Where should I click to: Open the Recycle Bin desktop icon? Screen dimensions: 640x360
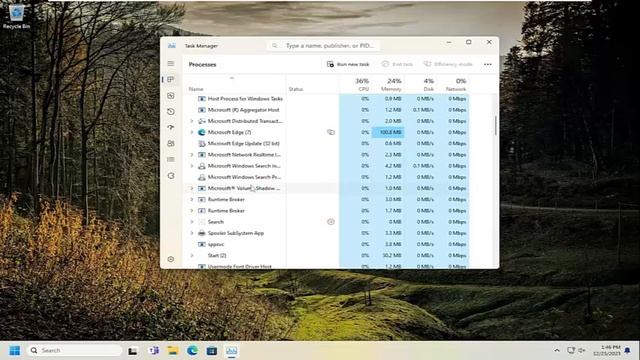coord(17,17)
